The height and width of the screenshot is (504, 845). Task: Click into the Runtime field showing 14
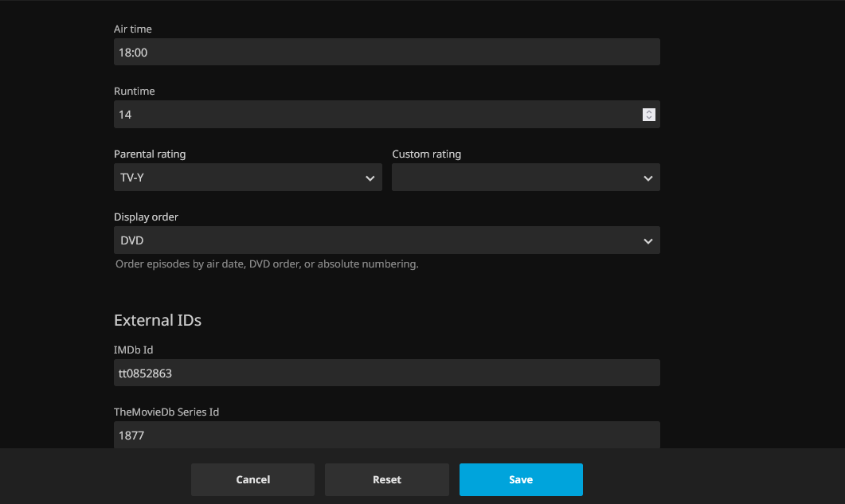click(x=374, y=115)
